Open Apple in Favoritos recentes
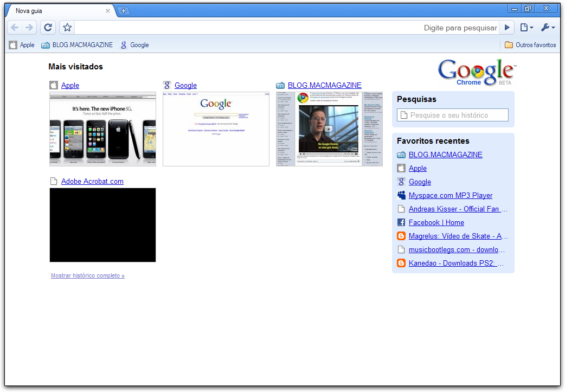Image resolution: width=565 pixels, height=392 pixels. coord(418,168)
